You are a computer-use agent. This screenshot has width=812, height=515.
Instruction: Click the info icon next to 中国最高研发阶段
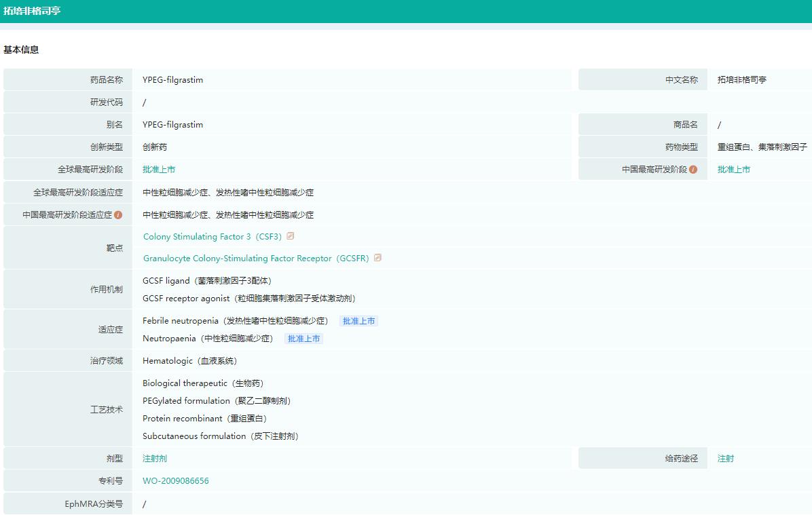693,168
